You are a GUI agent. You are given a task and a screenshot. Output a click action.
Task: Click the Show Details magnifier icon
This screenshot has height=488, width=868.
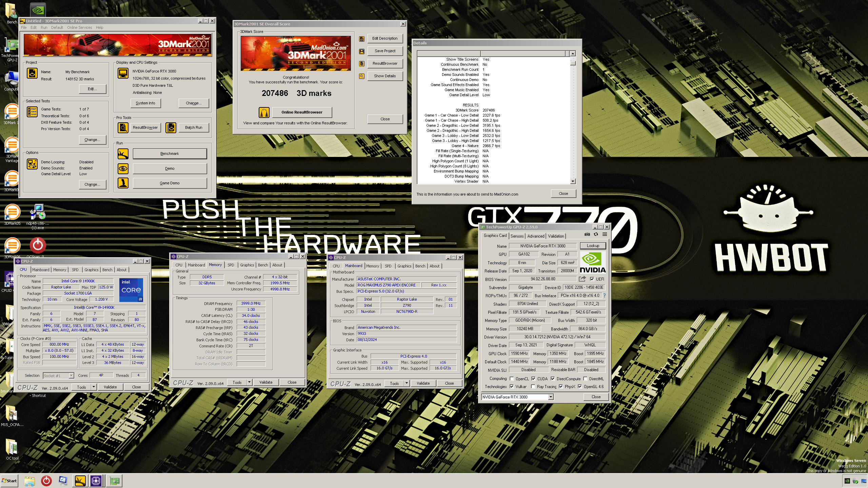(362, 76)
